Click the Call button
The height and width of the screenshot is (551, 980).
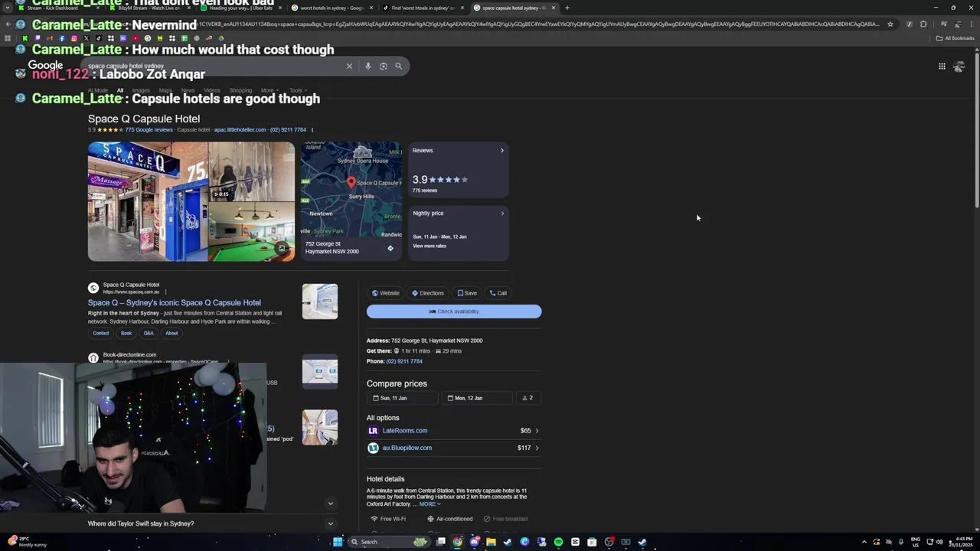coord(498,293)
